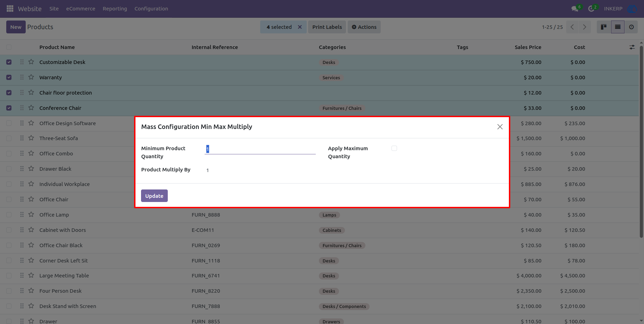Star the Office Lamp product
The image size is (644, 324).
31,214
